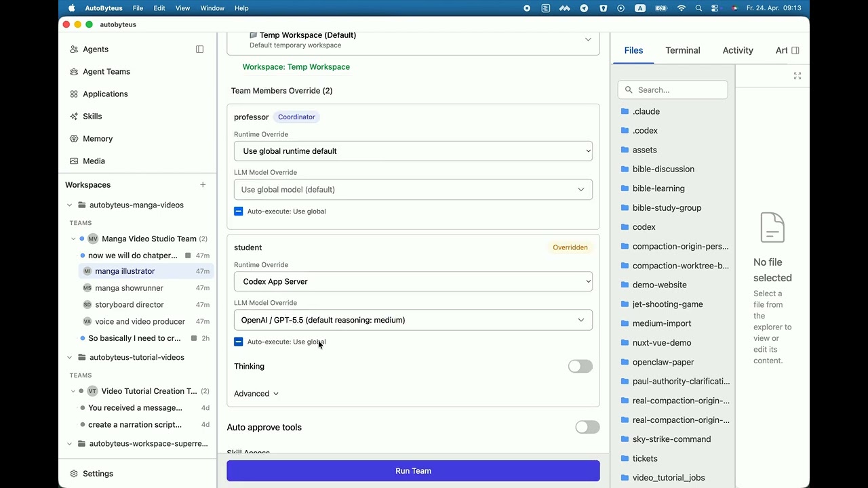Open the Apple menu

pyautogui.click(x=71, y=8)
